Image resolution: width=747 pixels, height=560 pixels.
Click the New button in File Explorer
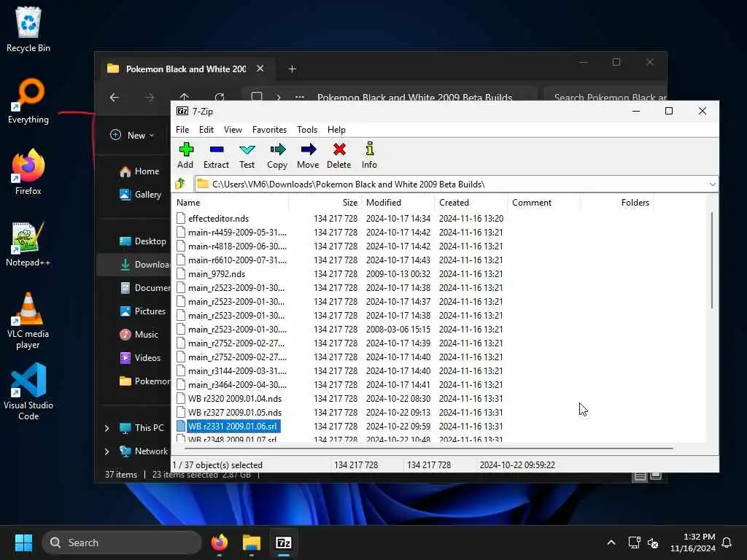pyautogui.click(x=132, y=135)
